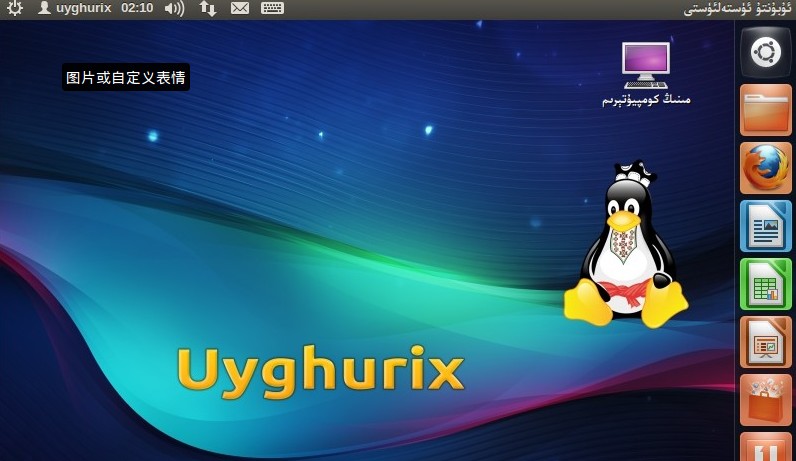Open Ubuntu Software Center shopping bag
The image size is (796, 461).
click(766, 400)
